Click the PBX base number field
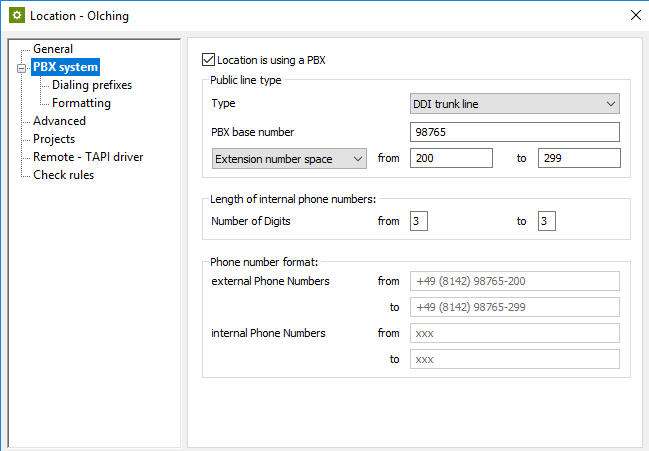Image resolution: width=649 pixels, height=451 pixels. (x=515, y=132)
